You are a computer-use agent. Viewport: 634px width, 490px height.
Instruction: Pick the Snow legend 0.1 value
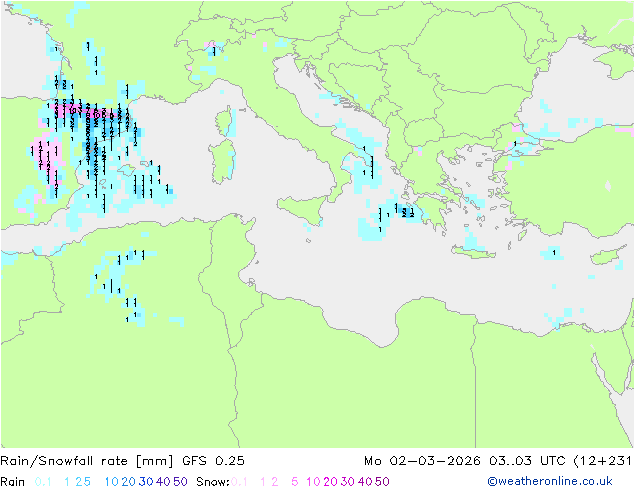coord(239,482)
